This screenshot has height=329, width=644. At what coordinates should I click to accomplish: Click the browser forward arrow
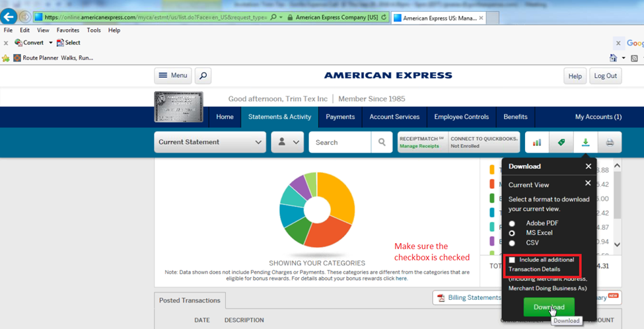pos(25,17)
